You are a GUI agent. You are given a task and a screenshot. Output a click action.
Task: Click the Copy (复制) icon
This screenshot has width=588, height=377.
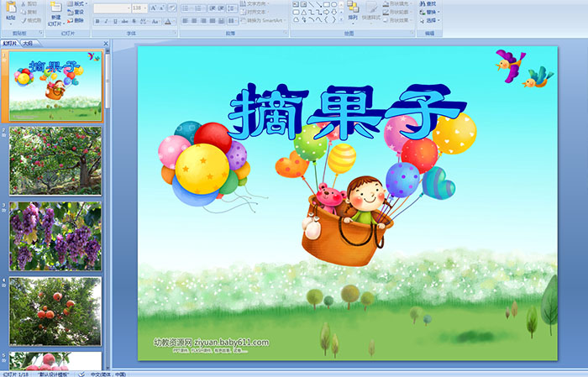(x=24, y=12)
